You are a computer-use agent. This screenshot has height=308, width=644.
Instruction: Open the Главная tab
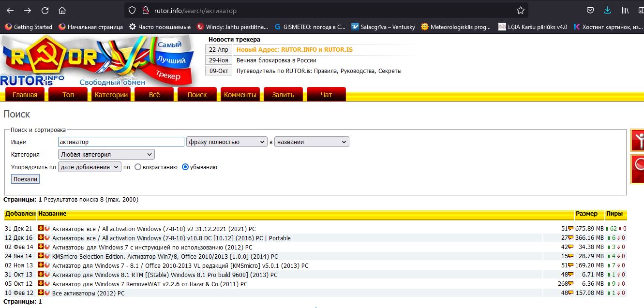(x=25, y=95)
